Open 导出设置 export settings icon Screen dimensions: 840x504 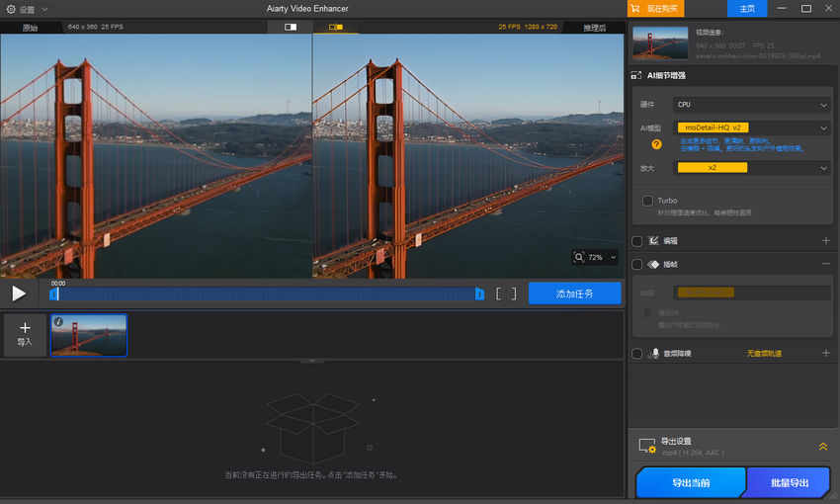click(647, 446)
